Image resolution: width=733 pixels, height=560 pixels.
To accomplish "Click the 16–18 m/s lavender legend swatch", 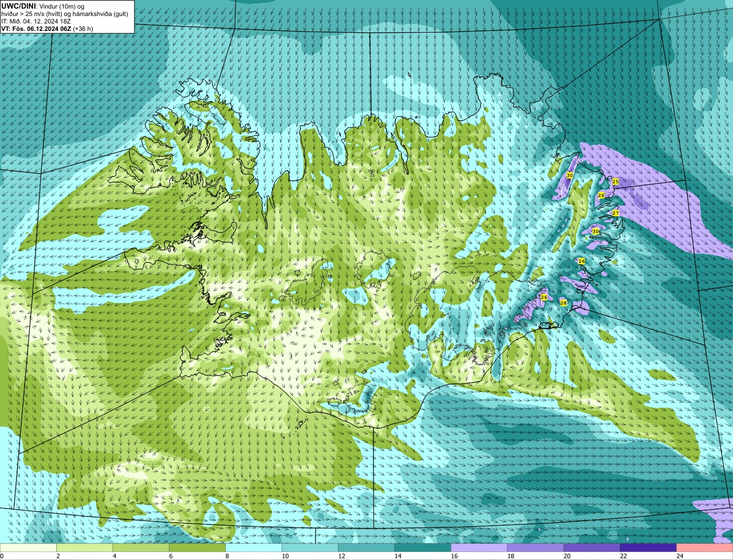I will click(479, 548).
